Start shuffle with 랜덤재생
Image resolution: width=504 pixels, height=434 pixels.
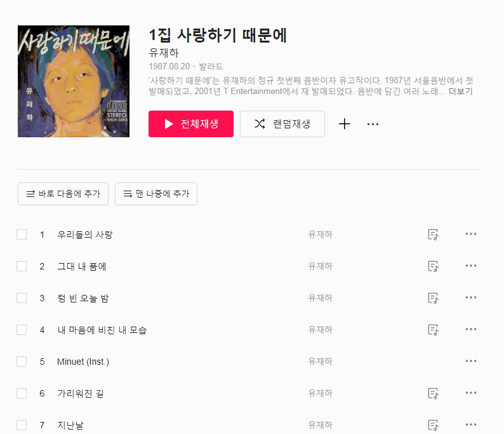click(282, 124)
